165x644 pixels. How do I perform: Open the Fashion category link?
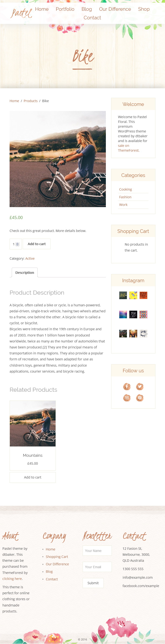click(x=125, y=197)
